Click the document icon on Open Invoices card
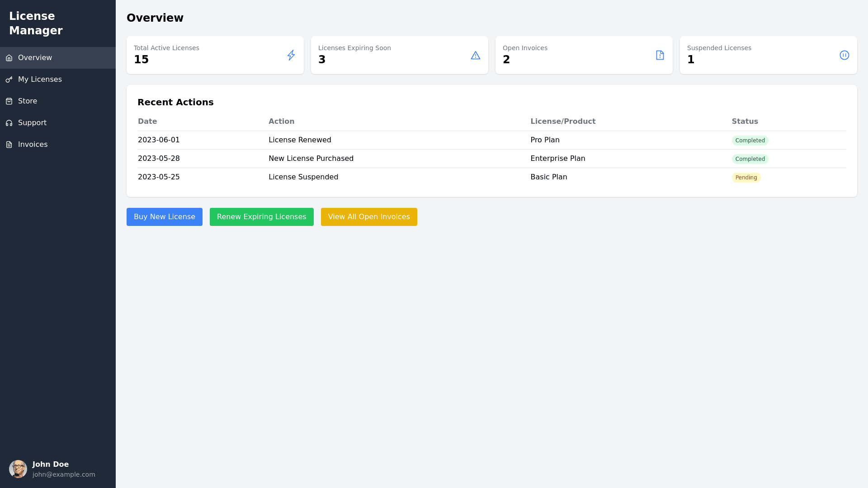This screenshot has width=868, height=488. click(660, 55)
